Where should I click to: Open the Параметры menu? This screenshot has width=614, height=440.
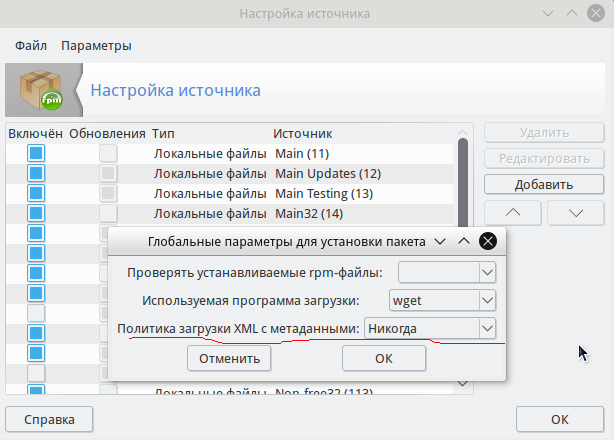[x=96, y=46]
